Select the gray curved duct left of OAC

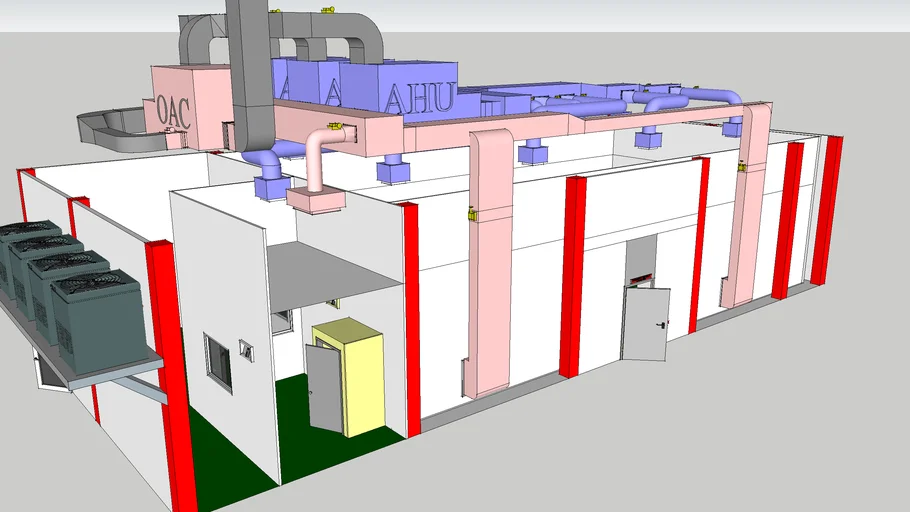[110, 125]
